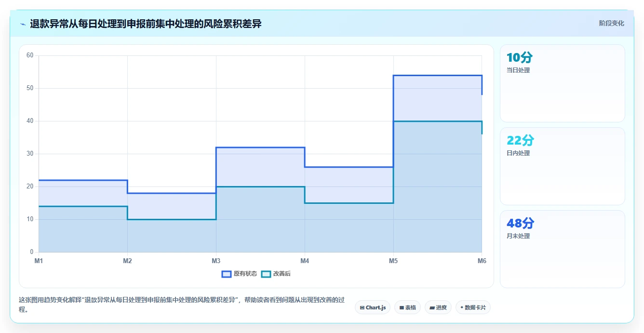Click the Chart.js tag
644x333 pixels.
click(373, 307)
